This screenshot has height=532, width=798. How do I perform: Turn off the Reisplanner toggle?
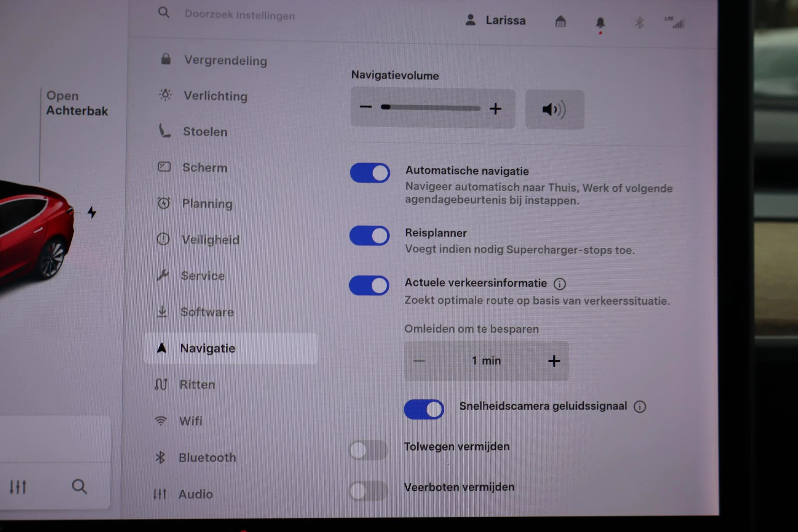[369, 236]
